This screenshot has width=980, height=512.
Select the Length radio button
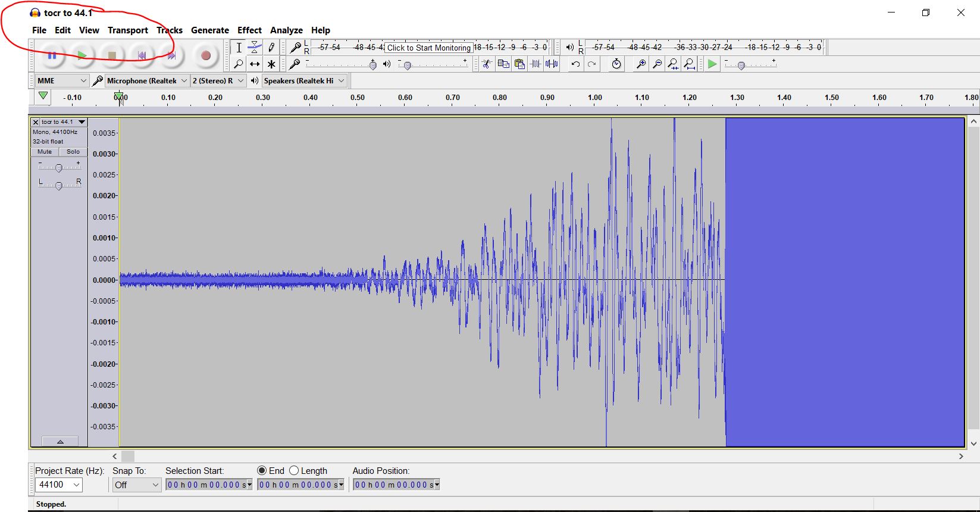pyautogui.click(x=294, y=470)
